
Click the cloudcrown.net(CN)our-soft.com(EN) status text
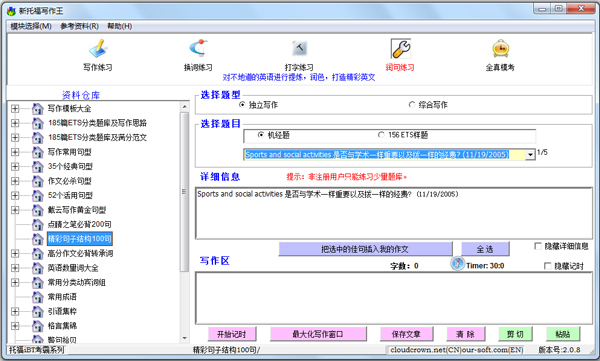tap(457, 350)
